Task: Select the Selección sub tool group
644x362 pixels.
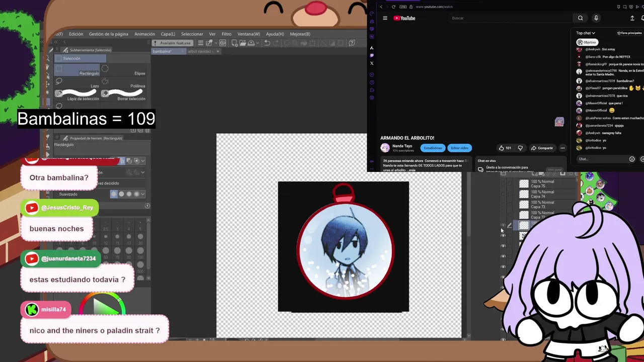Action: pos(80,58)
